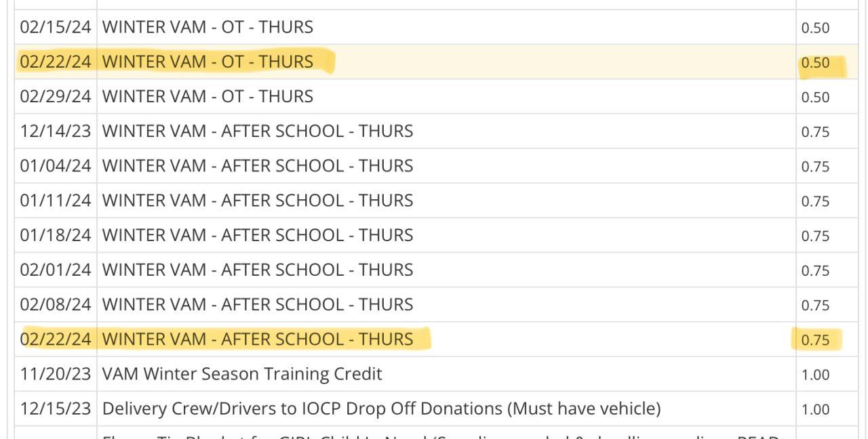
Task: Select the 02/15/24 WINTER VAM - OT entry
Action: [208, 28]
